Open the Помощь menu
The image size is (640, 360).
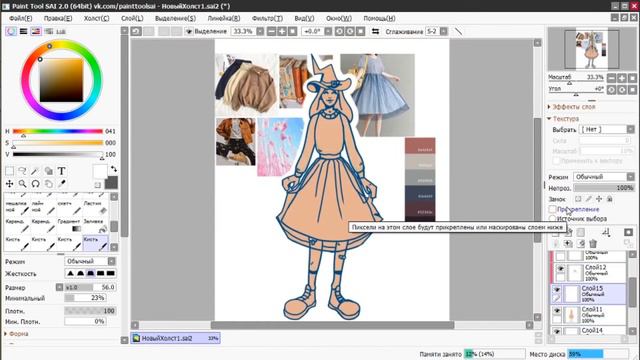pyautogui.click(x=379, y=18)
